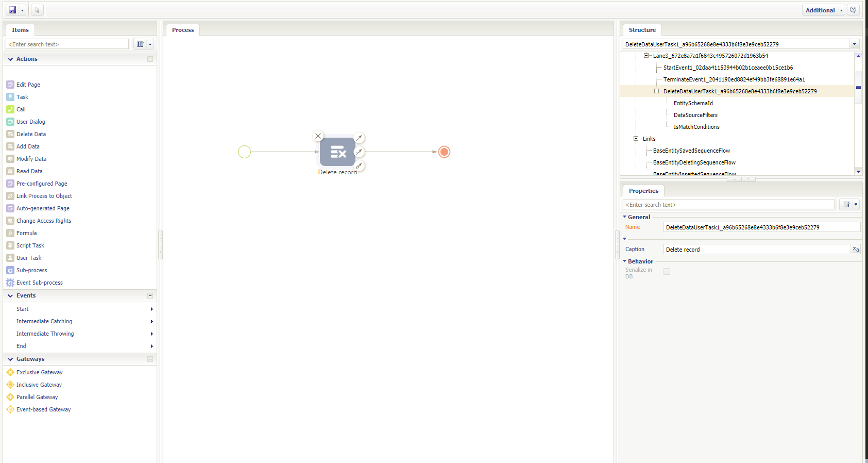Image resolution: width=868 pixels, height=463 pixels.
Task: Switch to the Properties tab
Action: click(x=643, y=191)
